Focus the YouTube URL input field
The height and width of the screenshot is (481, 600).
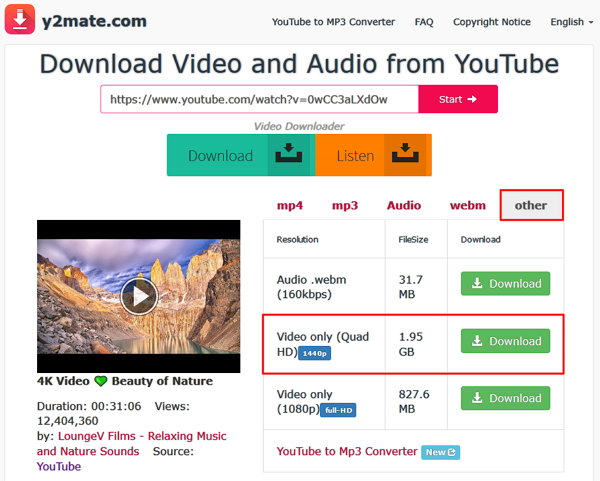pyautogui.click(x=259, y=99)
